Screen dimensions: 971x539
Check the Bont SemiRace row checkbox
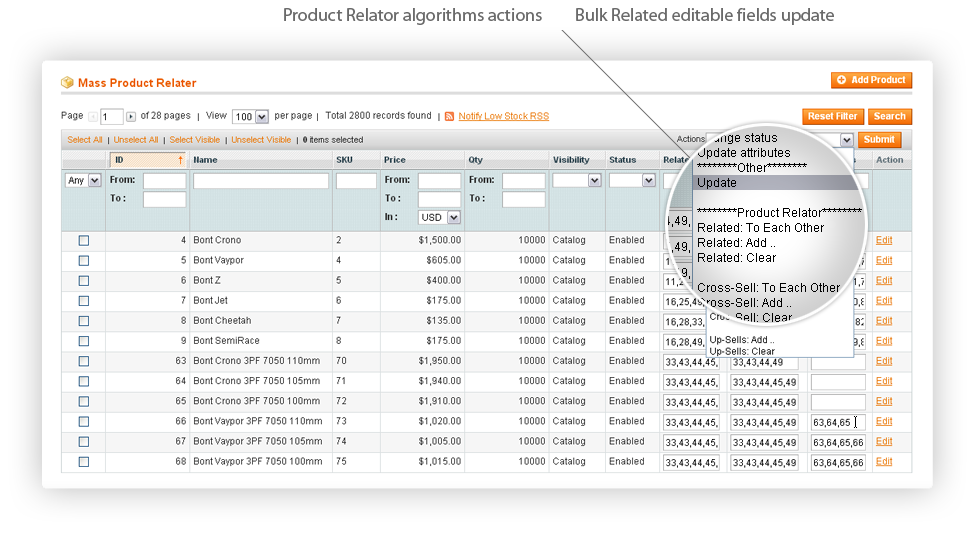coord(84,341)
